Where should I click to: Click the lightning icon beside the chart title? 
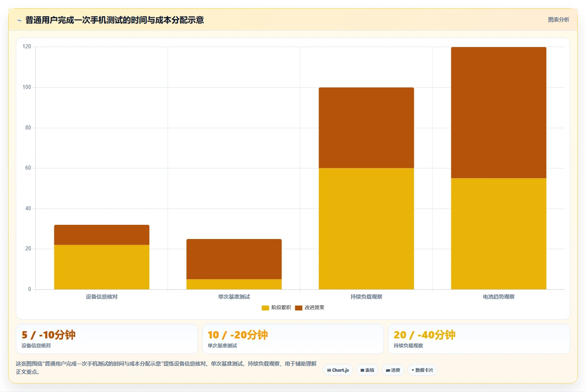coord(19,20)
